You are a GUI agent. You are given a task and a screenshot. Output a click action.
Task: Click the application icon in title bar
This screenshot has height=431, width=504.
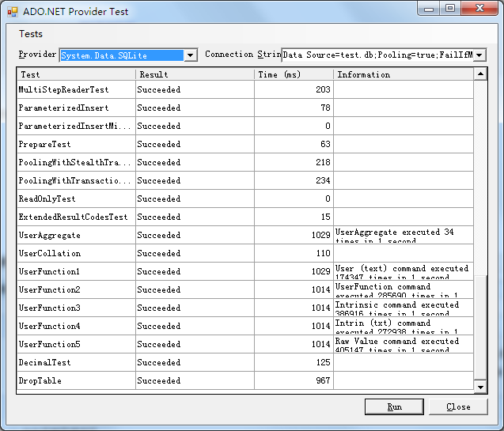tap(13, 12)
